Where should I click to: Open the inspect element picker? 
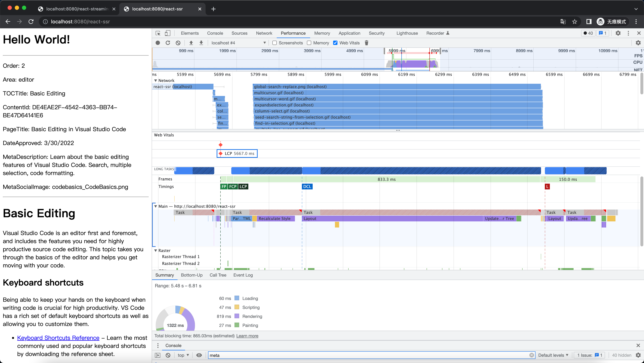[158, 33]
